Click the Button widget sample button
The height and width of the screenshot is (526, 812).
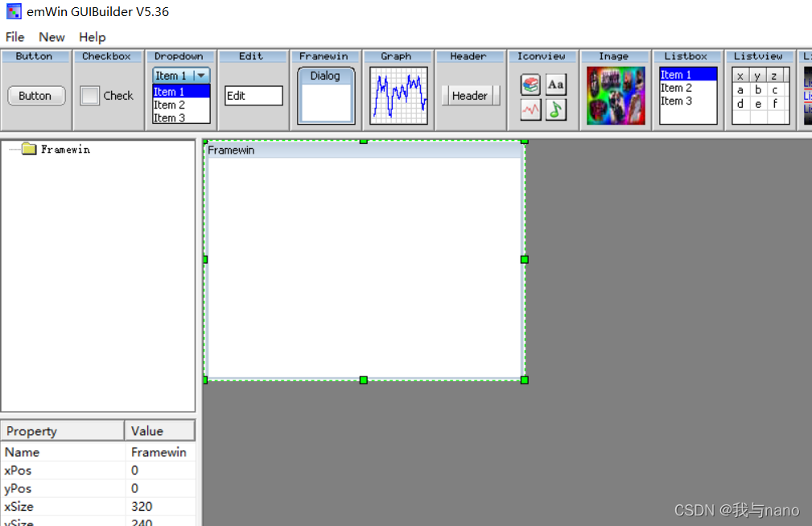(35, 95)
